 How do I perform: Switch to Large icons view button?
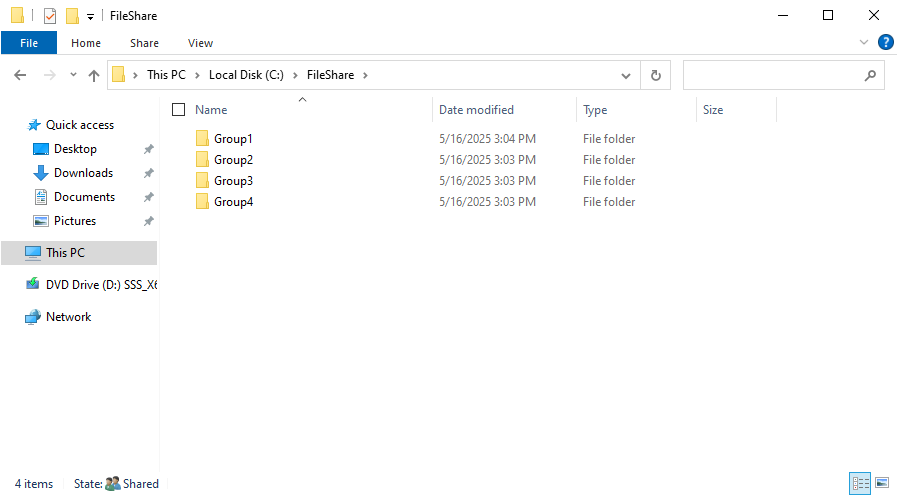pos(882,483)
